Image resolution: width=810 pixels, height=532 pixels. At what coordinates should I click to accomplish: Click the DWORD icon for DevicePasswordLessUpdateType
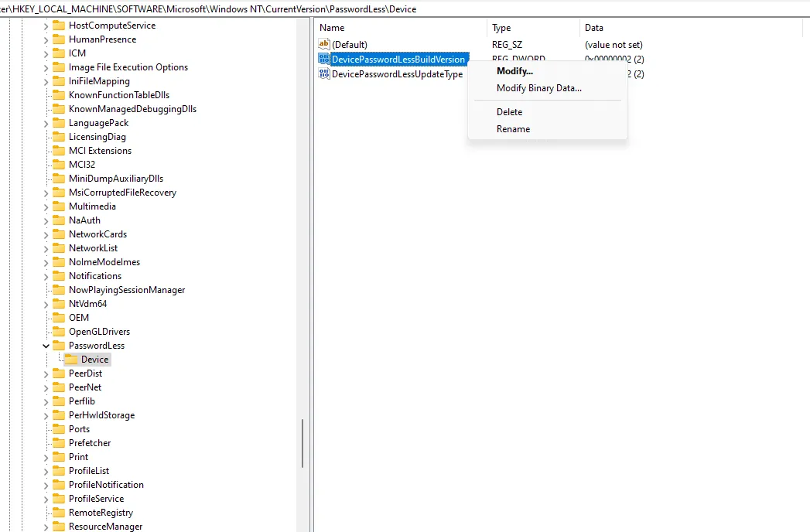click(324, 74)
